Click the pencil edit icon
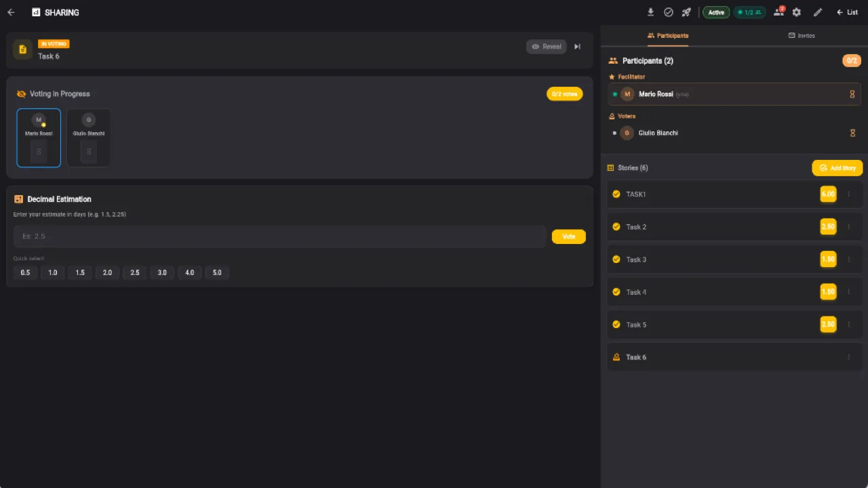 [x=818, y=12]
